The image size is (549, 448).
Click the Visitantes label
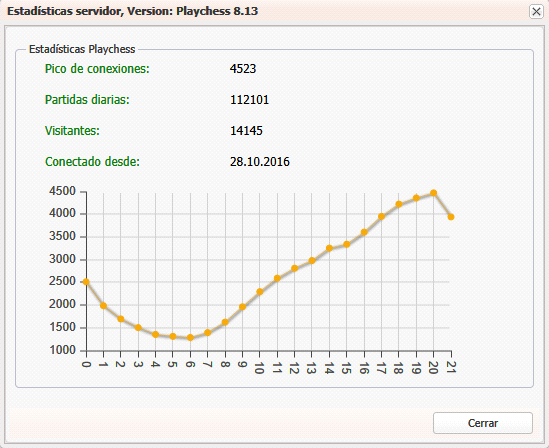pos(72,131)
